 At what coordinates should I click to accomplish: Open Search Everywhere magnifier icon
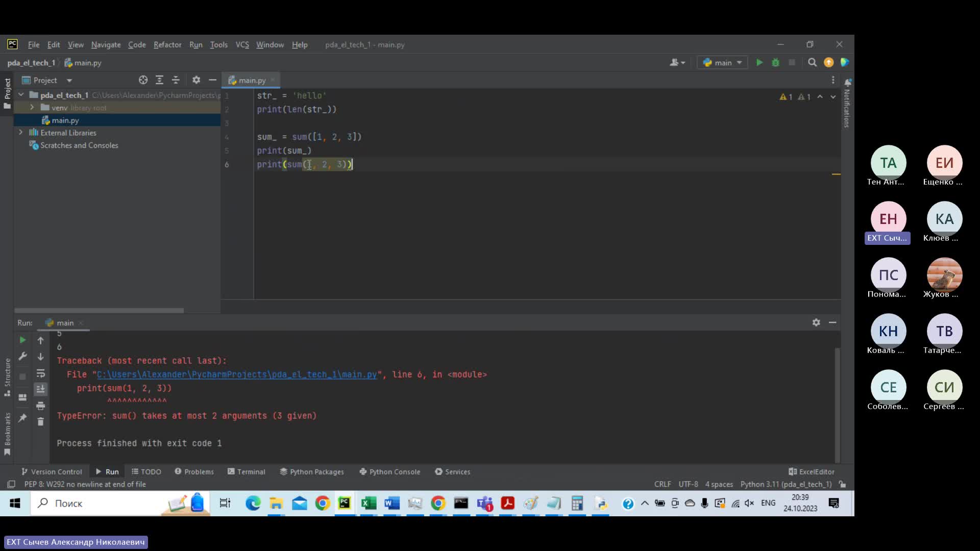[812, 62]
